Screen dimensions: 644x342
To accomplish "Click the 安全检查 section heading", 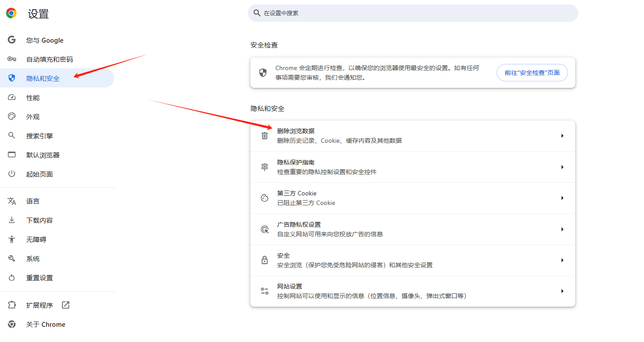I will pos(264,45).
